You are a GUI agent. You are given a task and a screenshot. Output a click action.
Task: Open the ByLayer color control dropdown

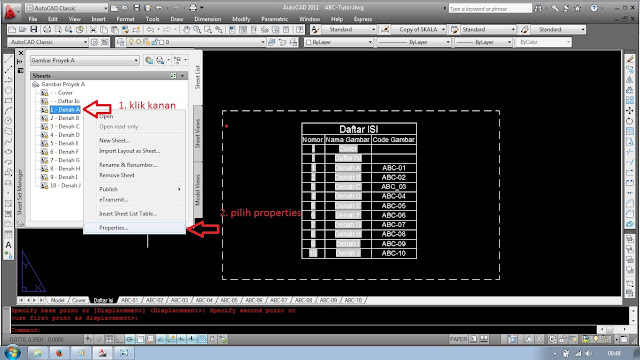tap(339, 42)
